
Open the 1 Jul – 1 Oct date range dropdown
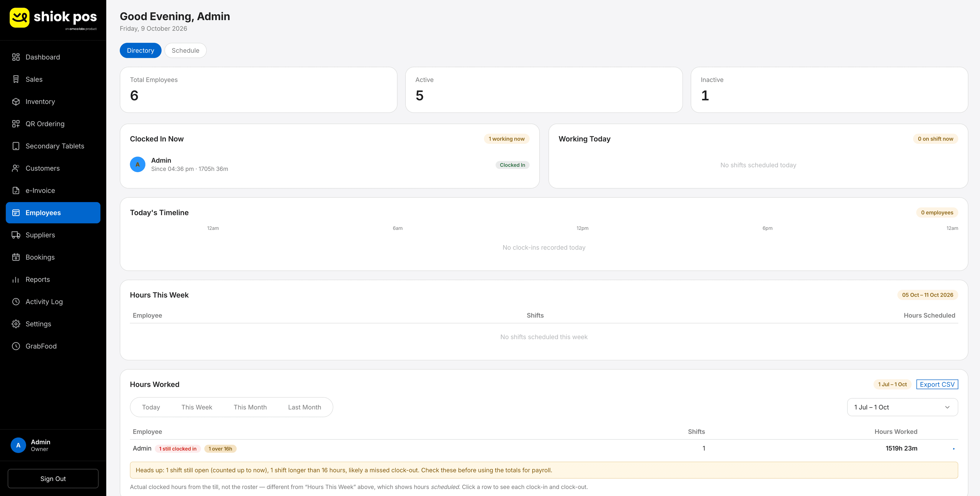902,407
